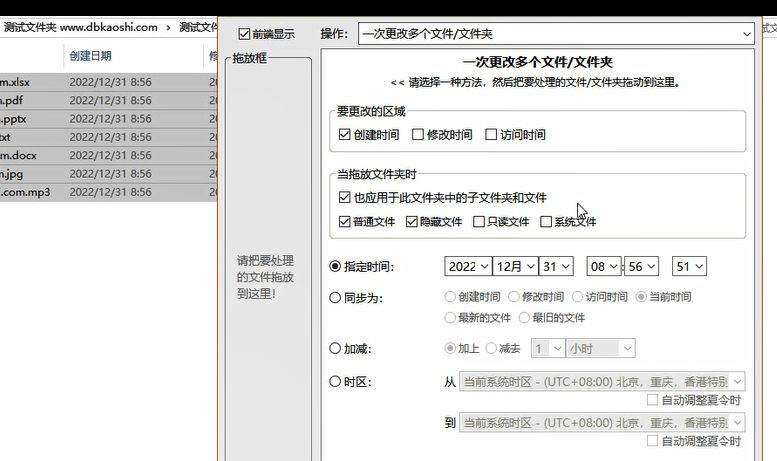Image resolution: width=777 pixels, height=461 pixels.
Task: Select the m.xlsx file row in Explorer
Action: click(x=109, y=82)
